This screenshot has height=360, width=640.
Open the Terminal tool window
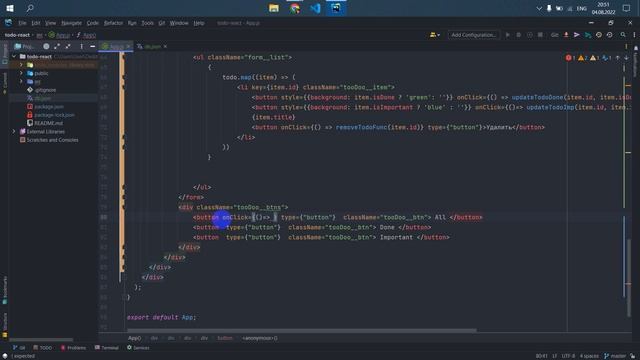tap(107, 348)
